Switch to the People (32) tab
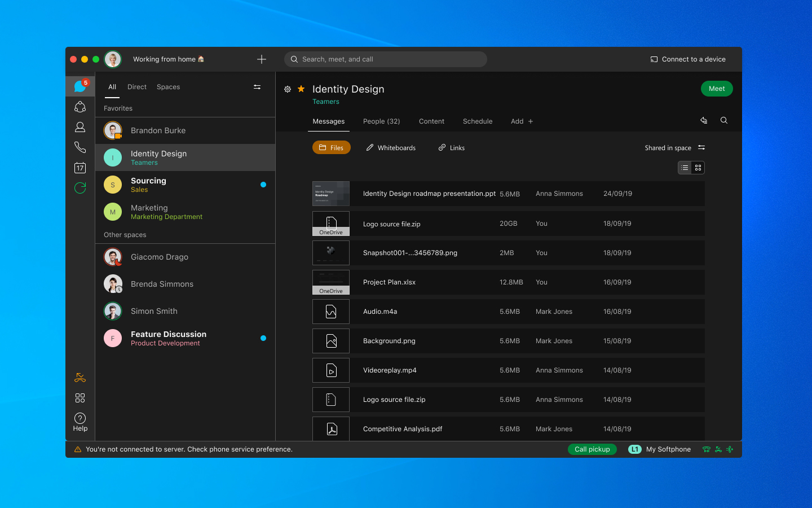The height and width of the screenshot is (508, 812). (381, 121)
